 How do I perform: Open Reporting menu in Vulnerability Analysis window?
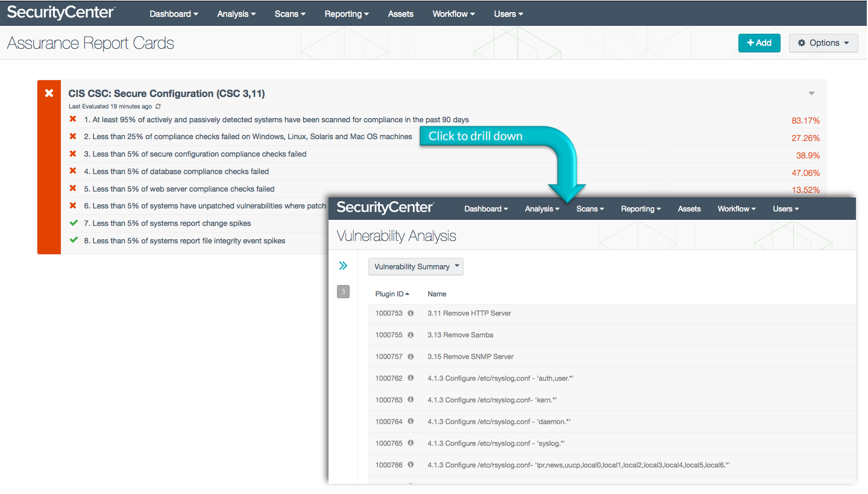(x=641, y=209)
